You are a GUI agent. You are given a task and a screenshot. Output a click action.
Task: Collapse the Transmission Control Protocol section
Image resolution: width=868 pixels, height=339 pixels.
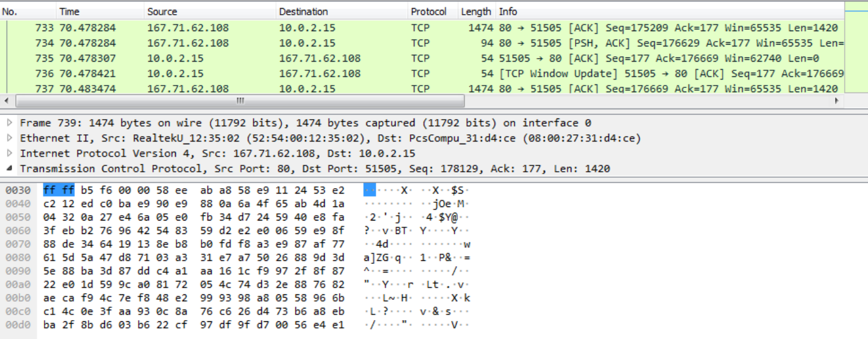click(x=10, y=169)
